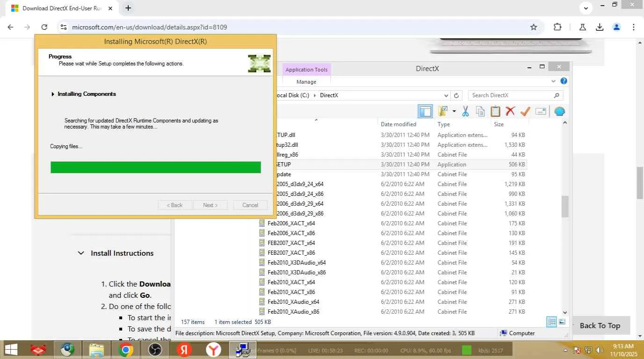Click the 506 KB size cell
644x359 pixels.
(x=517, y=165)
